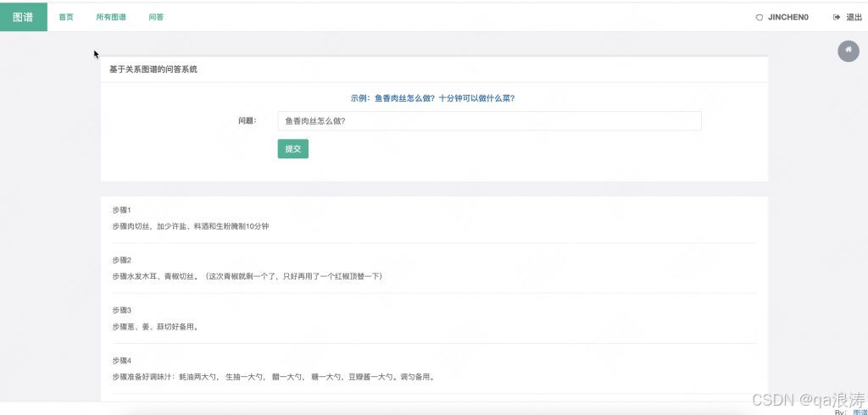868x415 pixels.
Task: Open the 所有图谱 navigation item
Action: tap(111, 17)
